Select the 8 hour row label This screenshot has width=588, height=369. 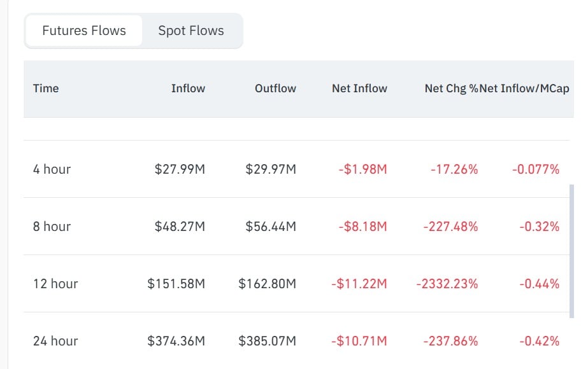point(52,226)
